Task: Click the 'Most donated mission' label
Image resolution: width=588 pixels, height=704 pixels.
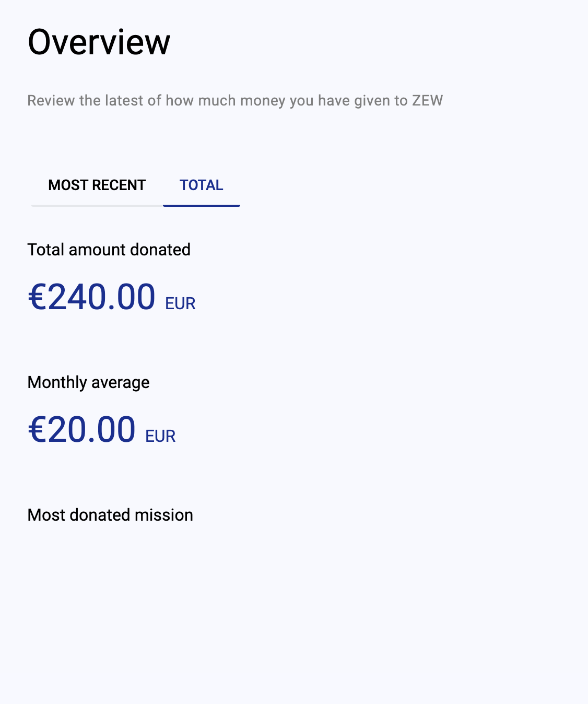Action: click(110, 515)
